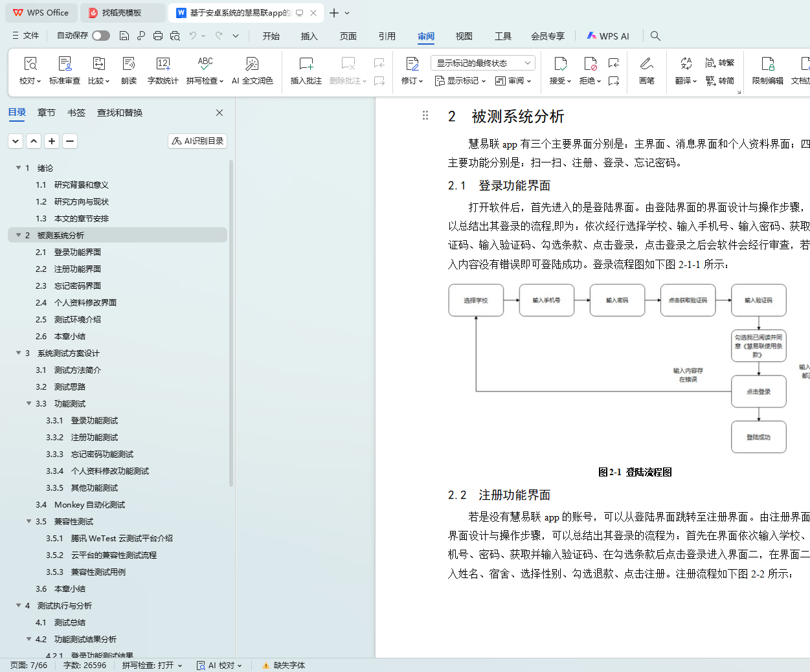
Task: Toggle the 自动保存 autosave switch
Action: [x=100, y=36]
